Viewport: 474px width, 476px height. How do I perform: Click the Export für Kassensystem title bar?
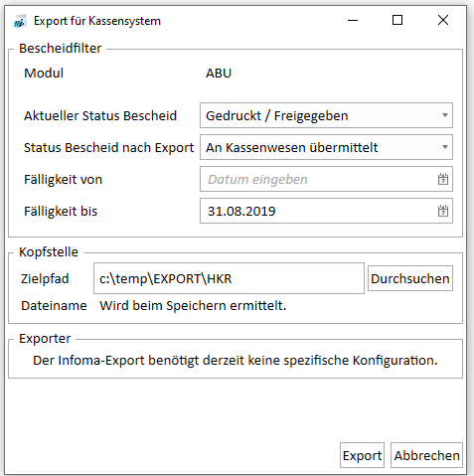pyautogui.click(x=97, y=21)
